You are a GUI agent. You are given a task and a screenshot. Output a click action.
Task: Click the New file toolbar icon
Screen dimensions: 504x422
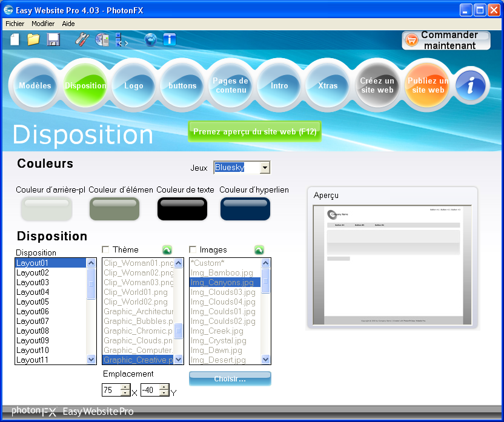15,40
